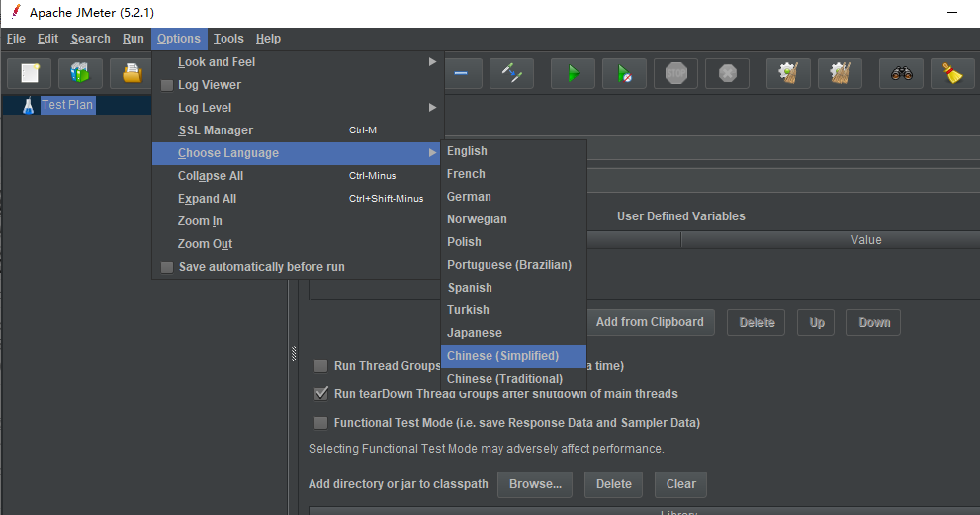The height and width of the screenshot is (515, 980).
Task: Enable Run Thread Groups consecutively checkbox
Action: [x=320, y=366]
